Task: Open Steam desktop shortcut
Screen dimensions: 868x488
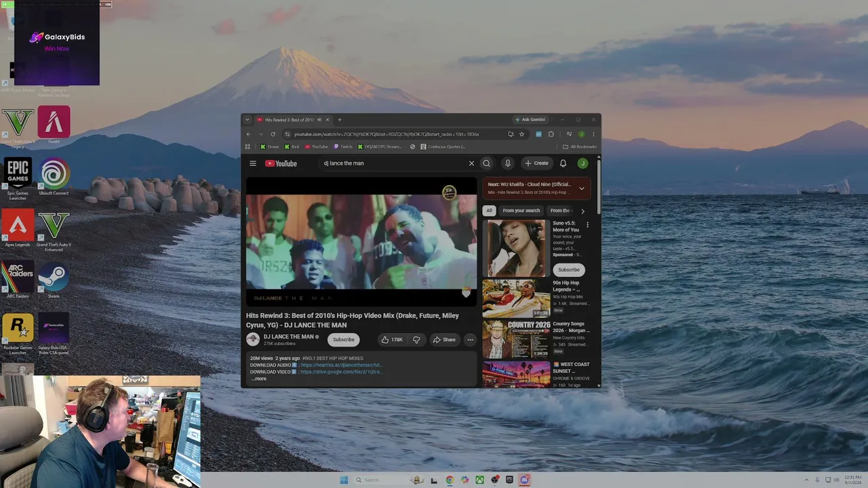Action: (54, 280)
